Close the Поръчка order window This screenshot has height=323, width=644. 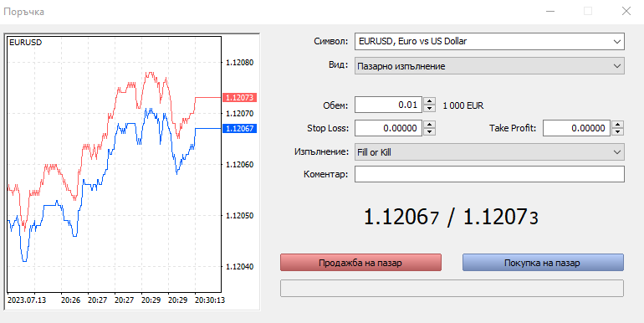click(626, 11)
